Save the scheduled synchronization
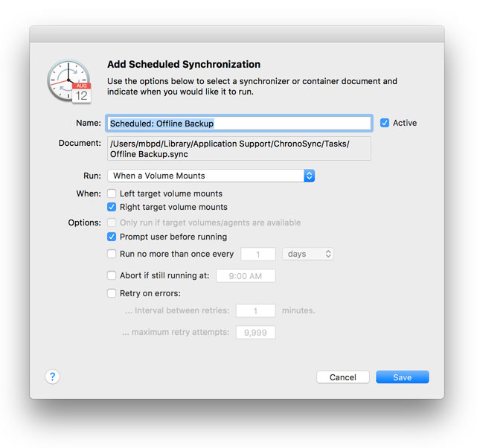477x448 pixels. 403,377
